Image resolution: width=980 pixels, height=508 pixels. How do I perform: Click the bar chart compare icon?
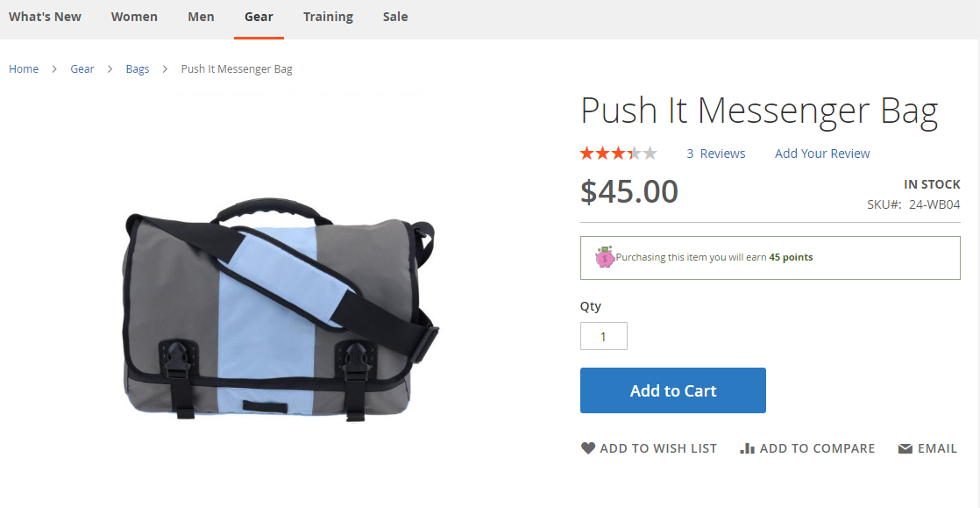point(747,448)
